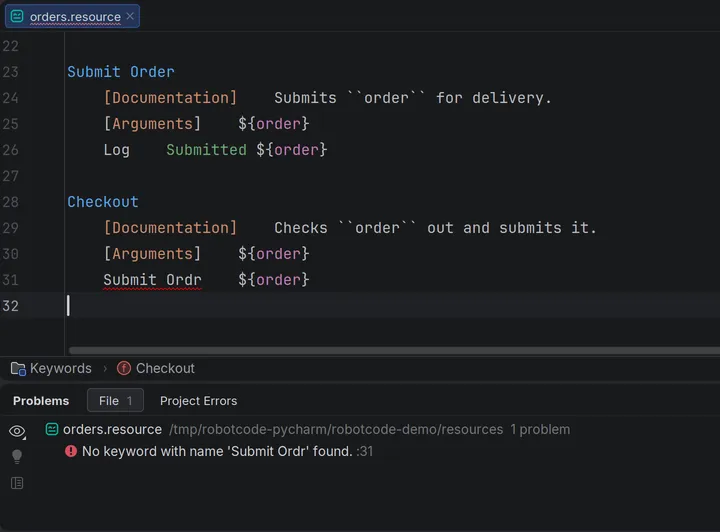Open Keywords breadcrumb item
This screenshot has width=720, height=532.
click(x=61, y=369)
